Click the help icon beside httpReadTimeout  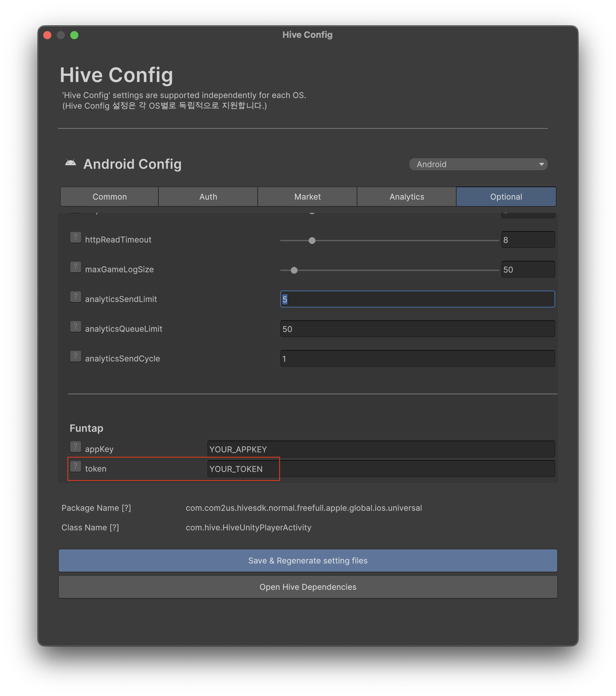click(x=76, y=237)
